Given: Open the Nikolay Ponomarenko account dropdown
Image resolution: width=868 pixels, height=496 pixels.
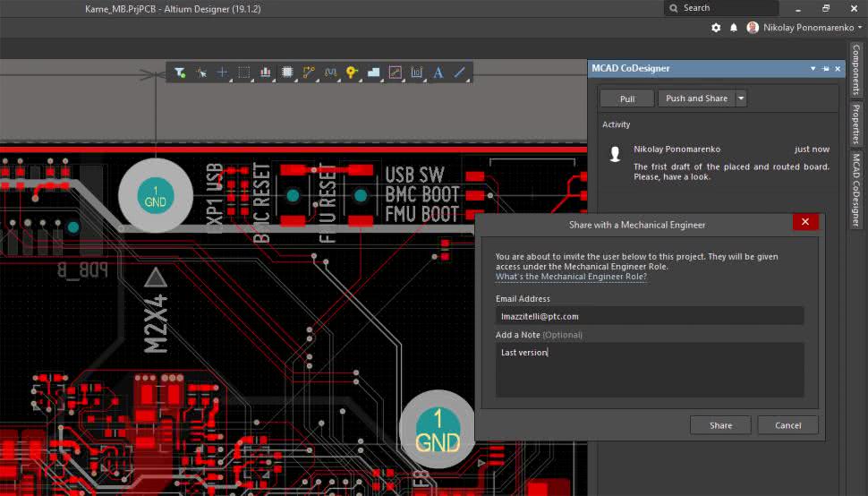Looking at the screenshot, I should click(859, 28).
